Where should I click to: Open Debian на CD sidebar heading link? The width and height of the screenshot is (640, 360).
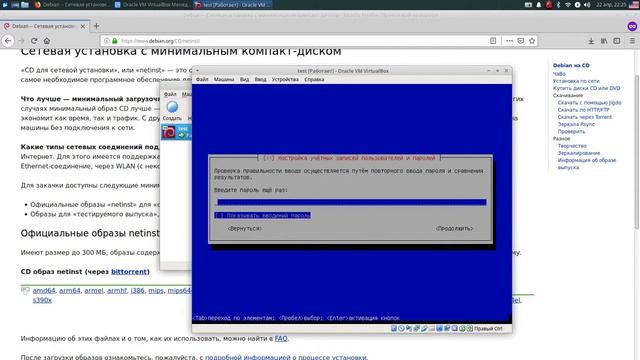pos(571,65)
